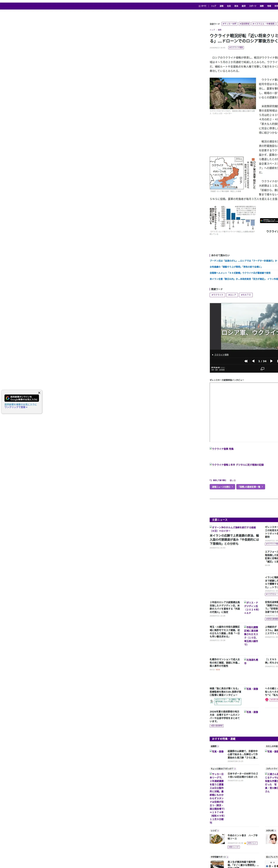Open the 自衛隊ヘルメット「８８式鉄帽」 article

click(240, 273)
